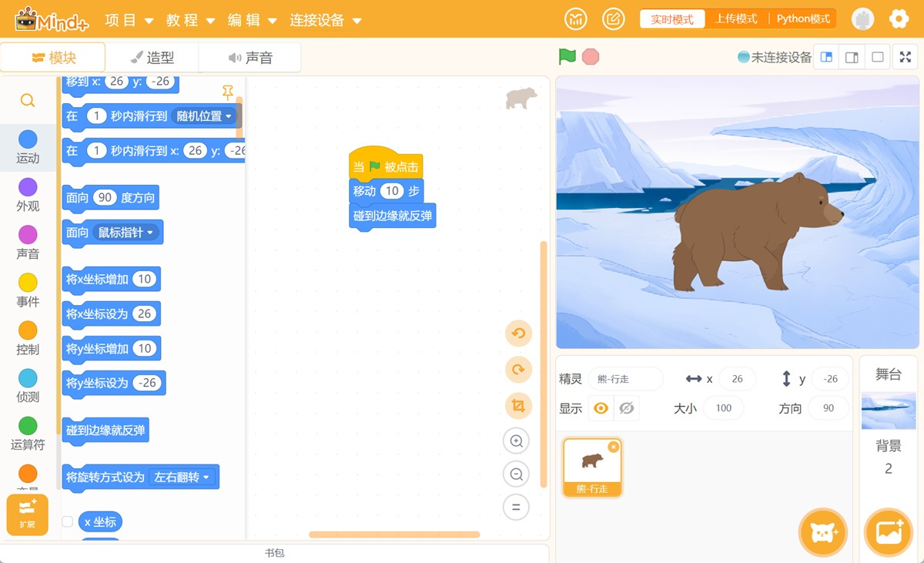
Task: Switch to 上传模式
Action: [x=735, y=19]
